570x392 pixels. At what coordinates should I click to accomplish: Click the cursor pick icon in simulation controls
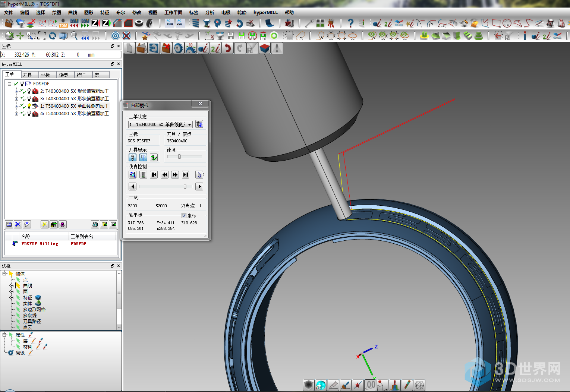tap(199, 174)
